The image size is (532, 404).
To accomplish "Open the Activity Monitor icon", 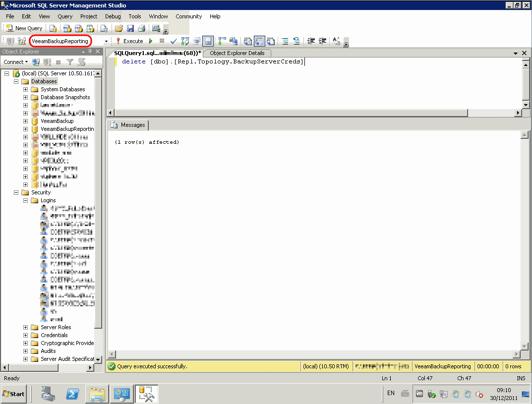I will click(x=156, y=28).
